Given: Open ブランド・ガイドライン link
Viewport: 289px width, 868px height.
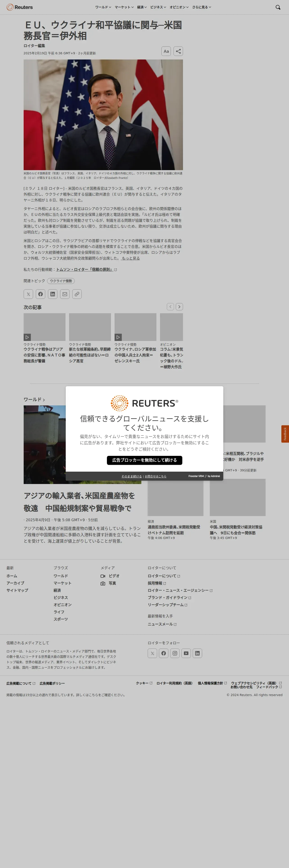Looking at the screenshot, I should pyautogui.click(x=169, y=598).
